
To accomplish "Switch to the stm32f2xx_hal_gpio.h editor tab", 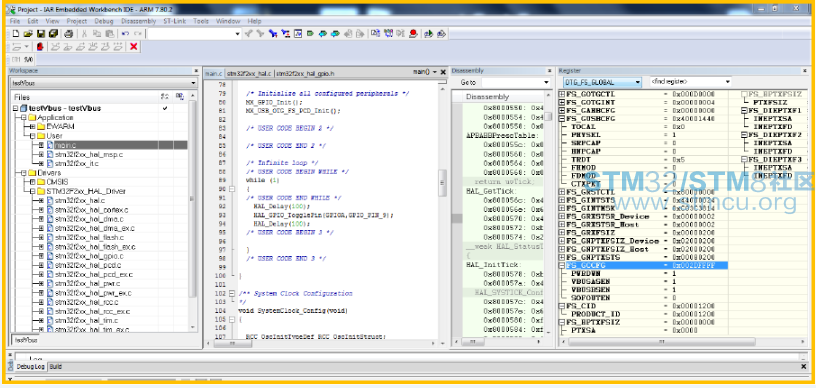I will [305, 73].
